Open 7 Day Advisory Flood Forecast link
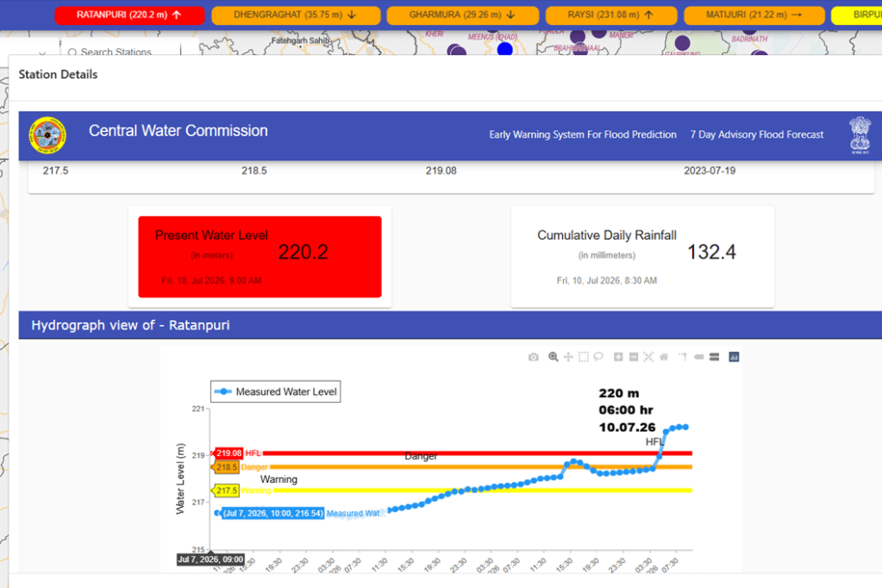Viewport: 882px width, 588px height. 757,134
